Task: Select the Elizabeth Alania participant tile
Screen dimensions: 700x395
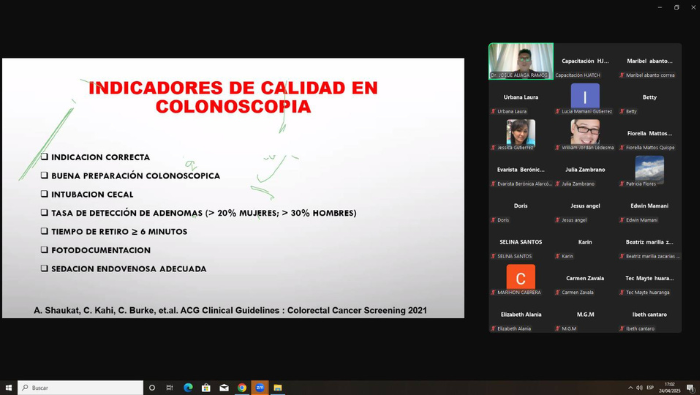Action: point(521,315)
